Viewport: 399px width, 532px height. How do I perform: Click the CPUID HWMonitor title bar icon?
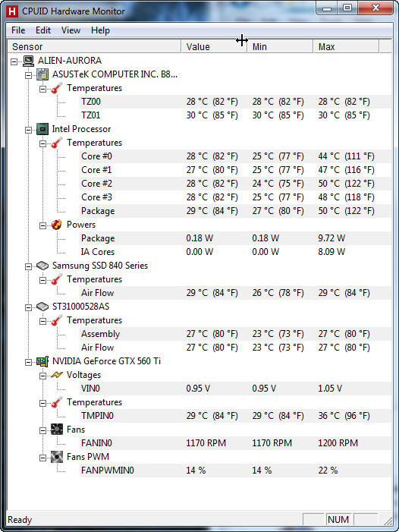pyautogui.click(x=12, y=11)
